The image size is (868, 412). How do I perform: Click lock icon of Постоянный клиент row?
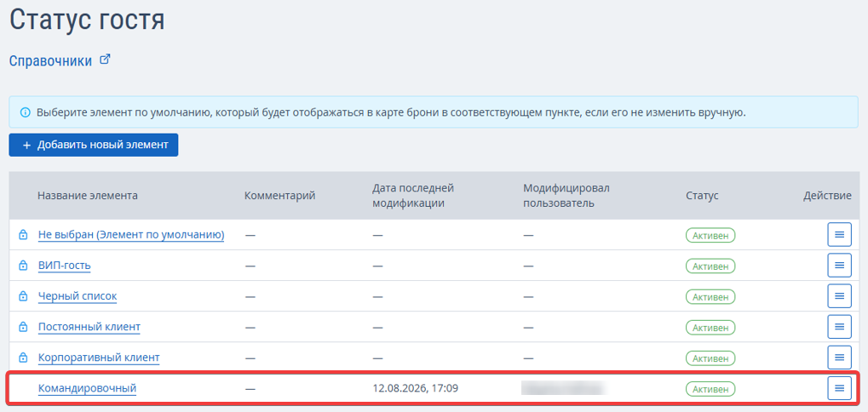[23, 327]
